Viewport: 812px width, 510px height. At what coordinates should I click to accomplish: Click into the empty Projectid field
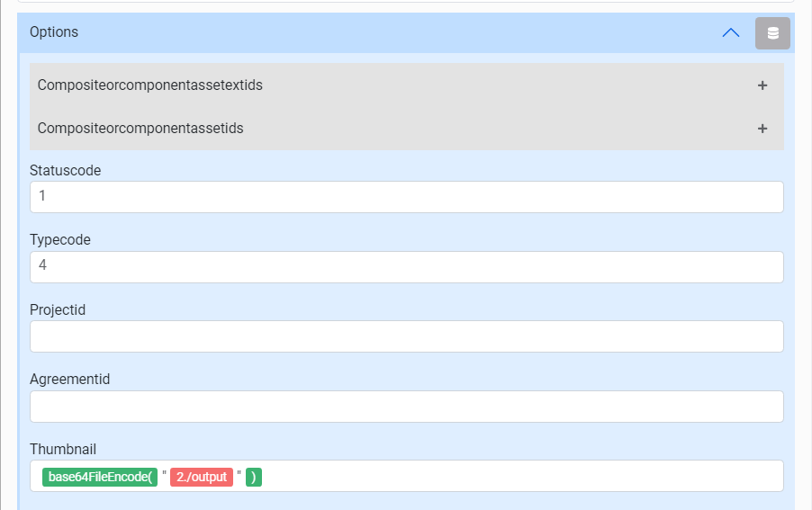tap(406, 336)
